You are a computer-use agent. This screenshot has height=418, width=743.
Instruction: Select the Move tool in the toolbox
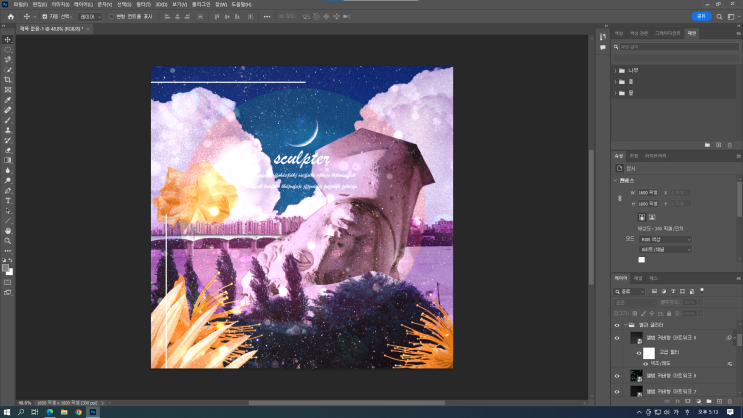(8, 39)
